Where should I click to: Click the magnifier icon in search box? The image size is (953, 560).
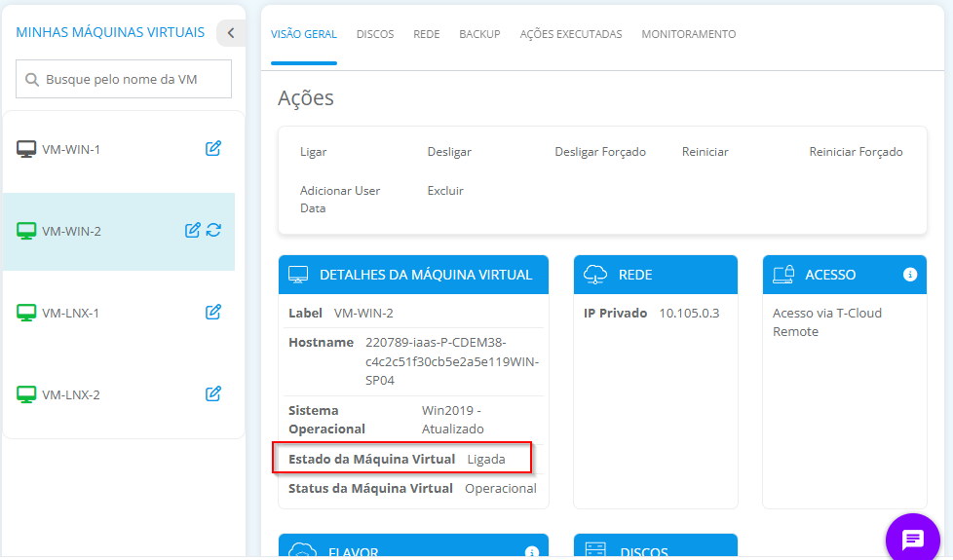coord(31,80)
